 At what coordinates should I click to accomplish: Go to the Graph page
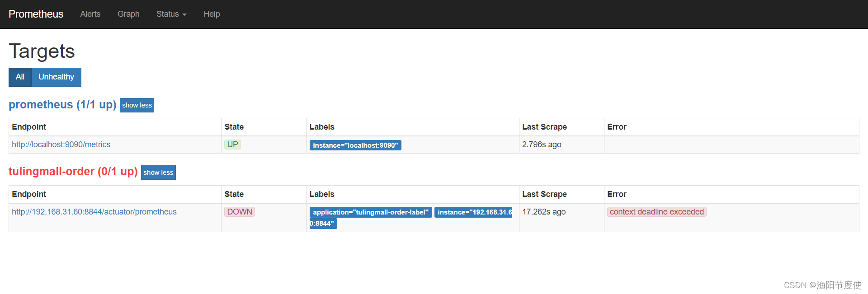point(128,14)
